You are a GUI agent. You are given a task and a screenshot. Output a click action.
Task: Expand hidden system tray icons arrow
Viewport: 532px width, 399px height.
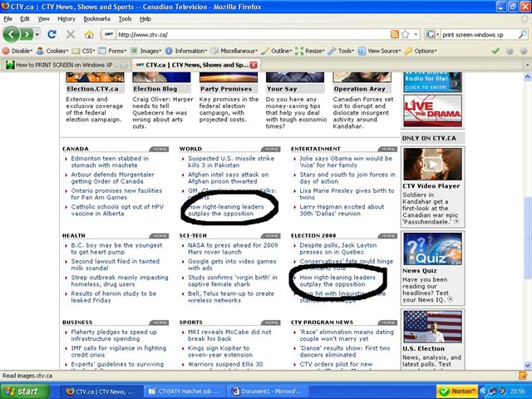pyautogui.click(x=483, y=392)
